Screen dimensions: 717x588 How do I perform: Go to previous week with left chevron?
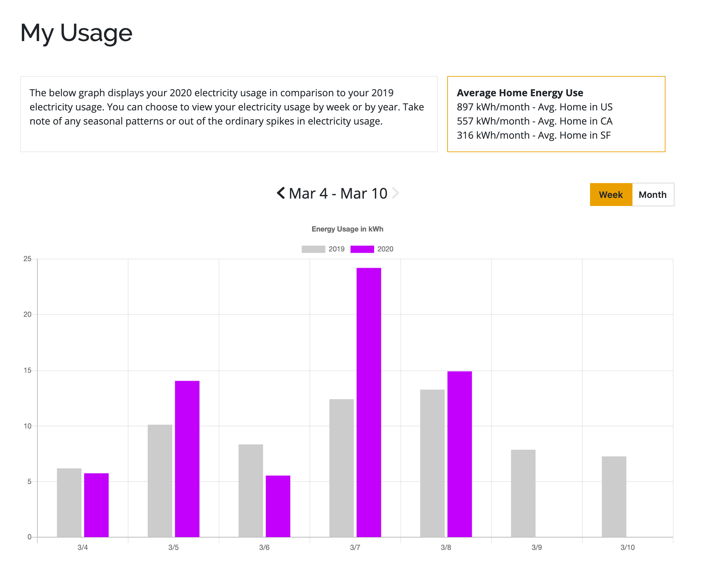281,194
